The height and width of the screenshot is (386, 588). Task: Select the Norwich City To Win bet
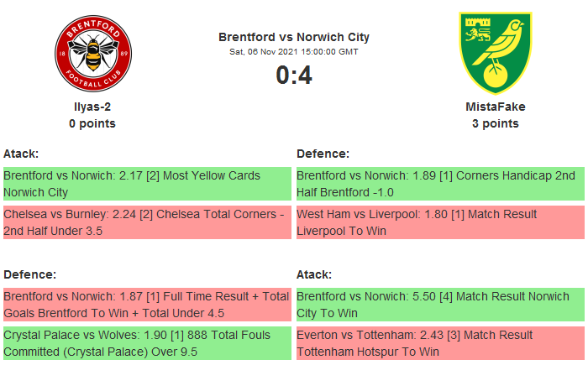pos(440,305)
